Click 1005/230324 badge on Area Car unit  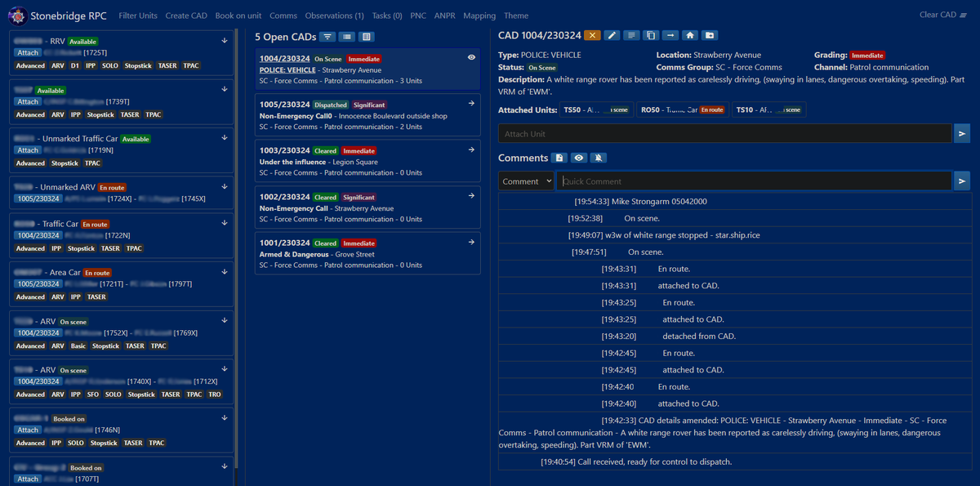(x=38, y=284)
